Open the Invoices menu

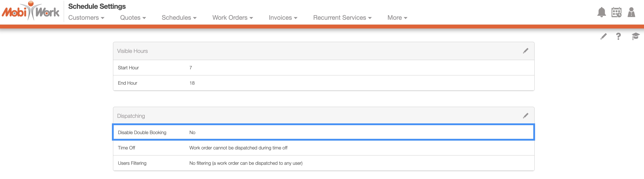pos(283,18)
